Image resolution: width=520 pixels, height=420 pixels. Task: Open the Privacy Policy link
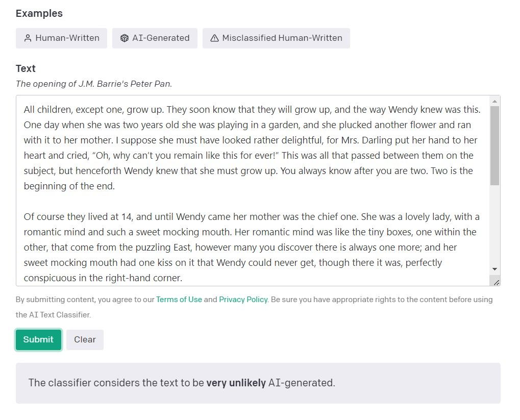(243, 300)
